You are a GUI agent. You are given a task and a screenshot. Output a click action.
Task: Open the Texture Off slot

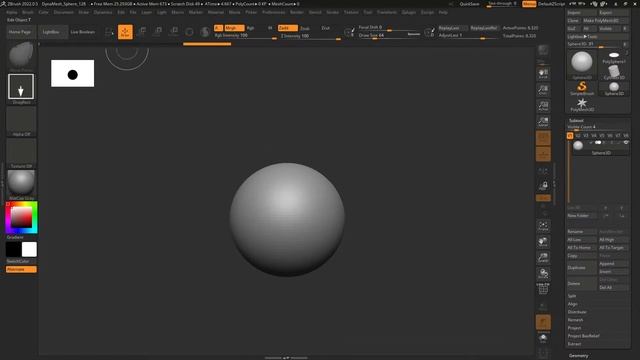point(21,153)
